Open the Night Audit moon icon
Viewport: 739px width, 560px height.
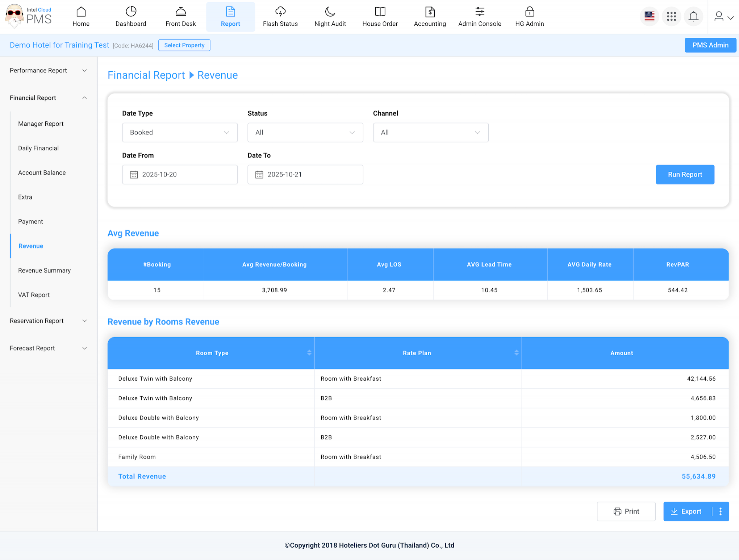click(330, 12)
